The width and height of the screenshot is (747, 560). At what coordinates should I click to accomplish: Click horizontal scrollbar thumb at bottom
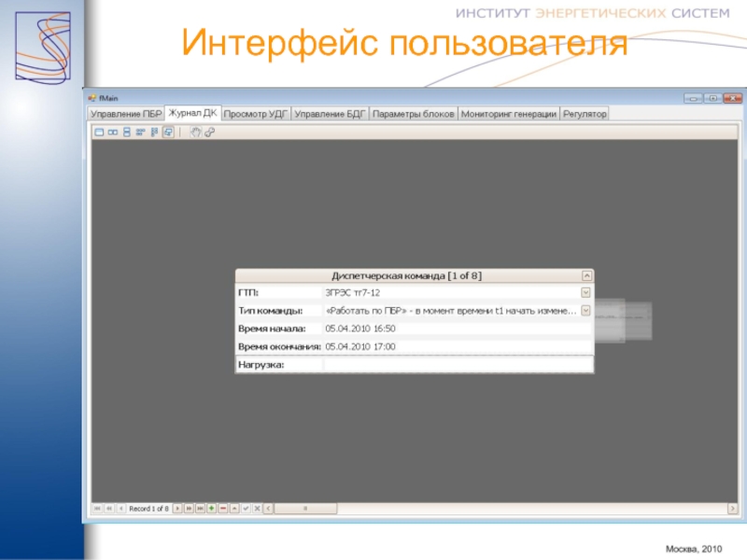pos(305,509)
